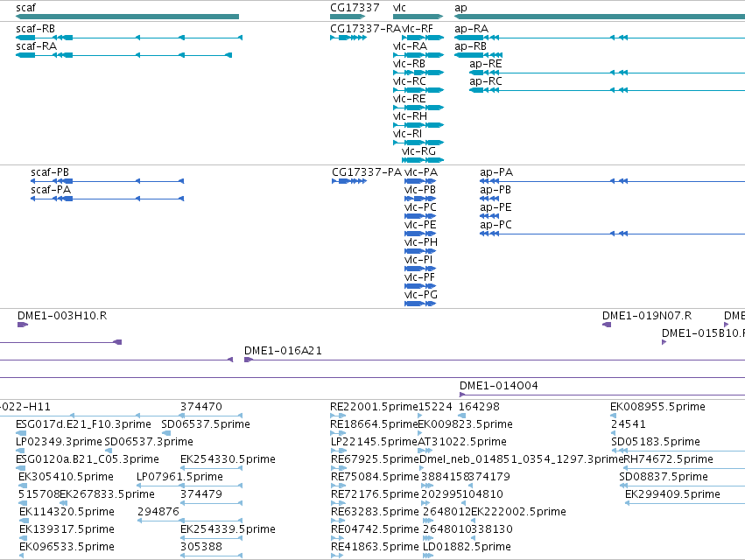The width and height of the screenshot is (745, 560).
Task: Select the CG17337 gene bar
Action: 348,17
